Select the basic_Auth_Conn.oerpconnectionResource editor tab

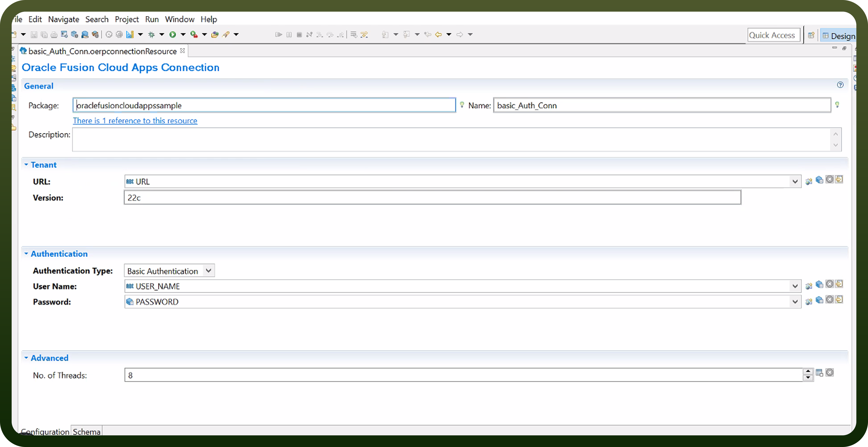point(102,51)
